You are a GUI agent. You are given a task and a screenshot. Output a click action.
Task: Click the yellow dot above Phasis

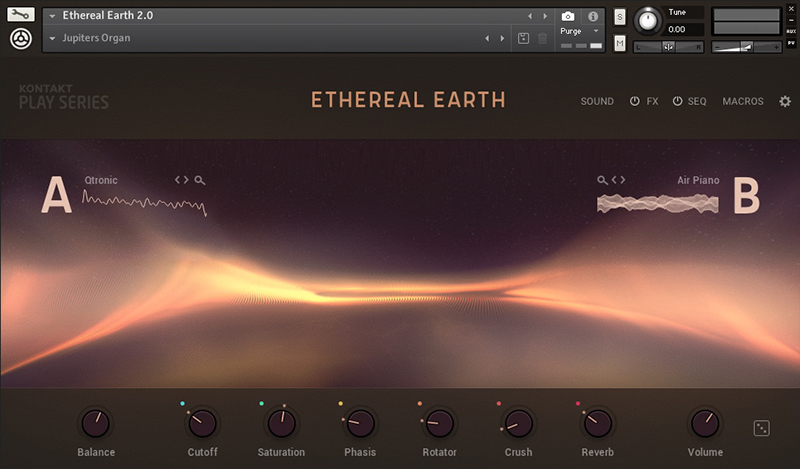[x=340, y=403]
